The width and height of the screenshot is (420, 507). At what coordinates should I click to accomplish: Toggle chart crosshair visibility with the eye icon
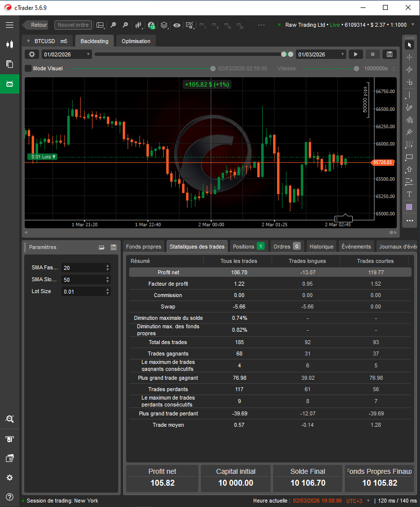point(177,25)
